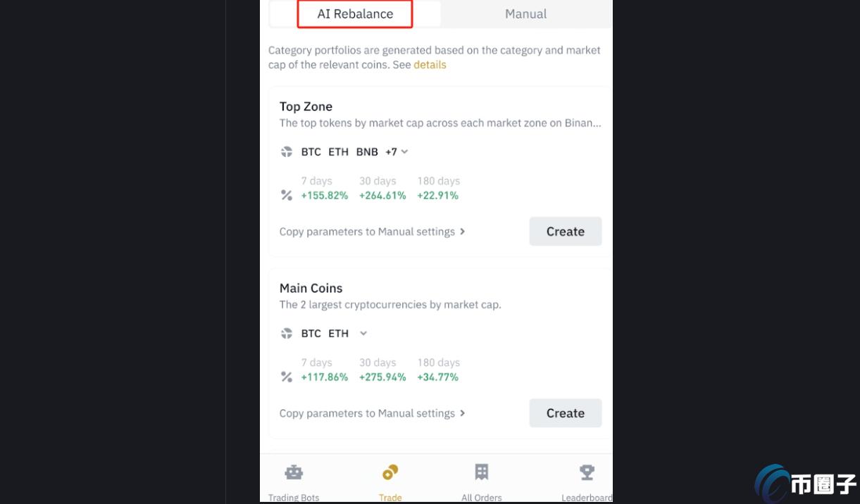
Task: Click Top Zone pie chart icon
Action: 287,152
